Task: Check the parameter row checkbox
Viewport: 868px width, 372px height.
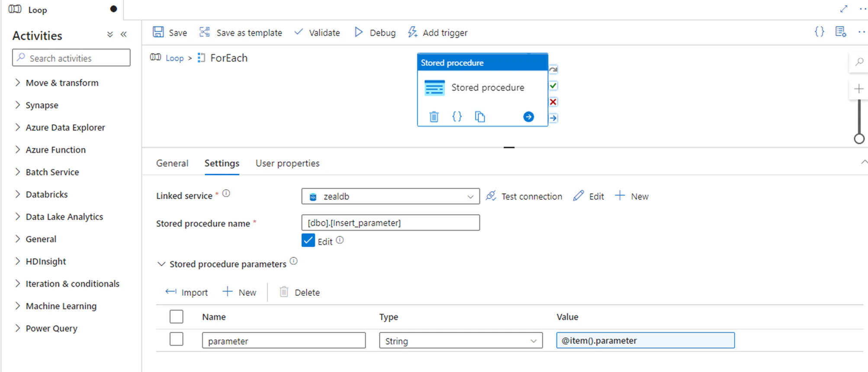Action: click(x=177, y=339)
